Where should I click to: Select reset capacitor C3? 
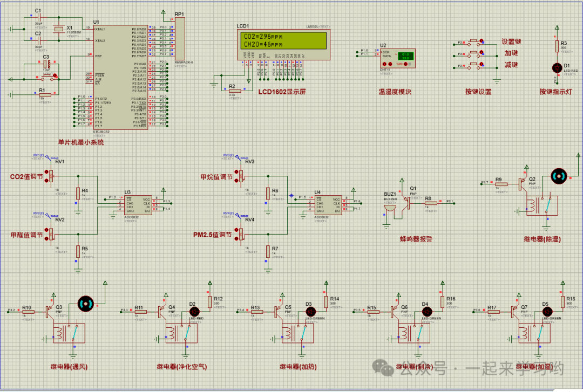pos(47,64)
